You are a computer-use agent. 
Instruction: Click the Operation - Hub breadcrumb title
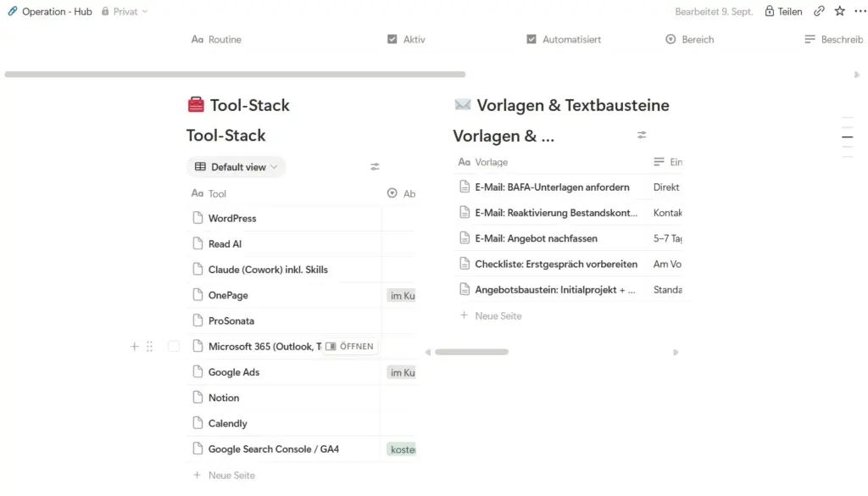click(57, 11)
